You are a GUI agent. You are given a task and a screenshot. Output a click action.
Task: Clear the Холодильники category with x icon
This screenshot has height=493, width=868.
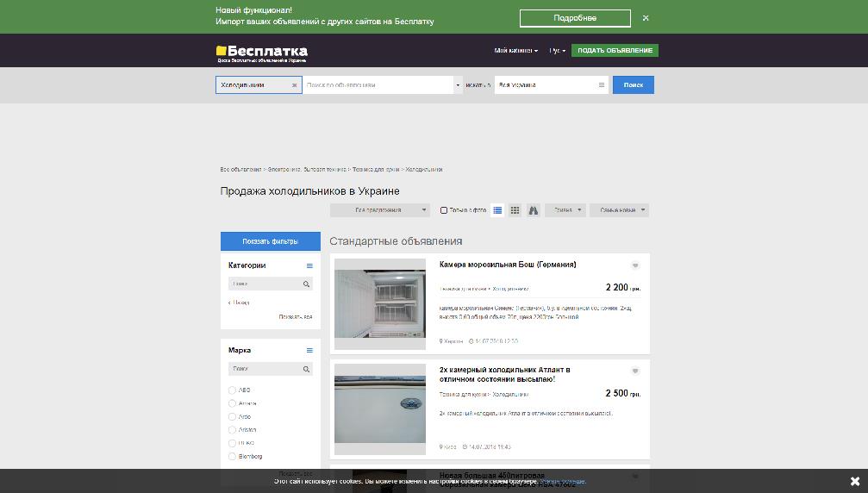294,85
